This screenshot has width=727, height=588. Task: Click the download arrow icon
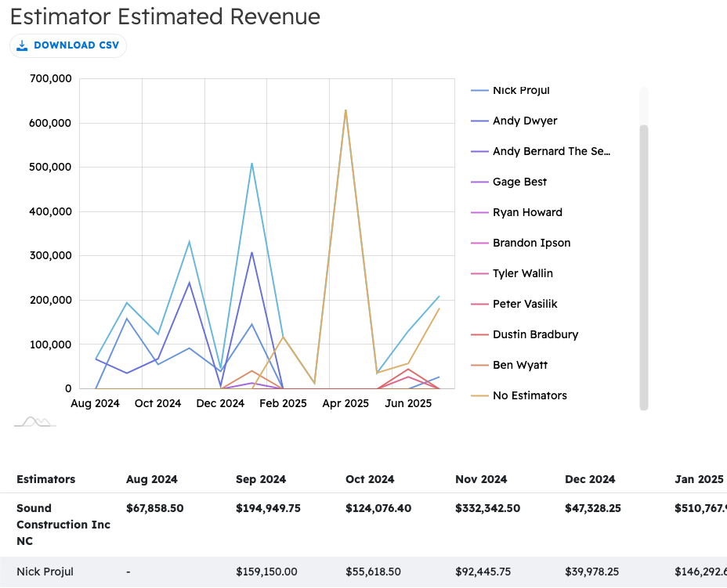pos(22,45)
